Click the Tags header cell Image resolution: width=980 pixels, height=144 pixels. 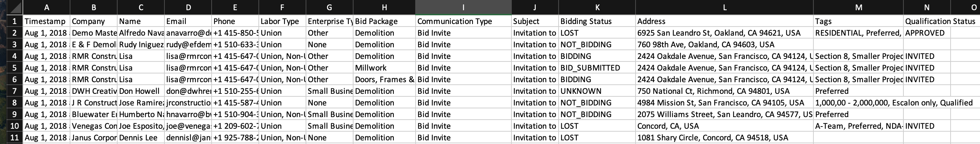pyautogui.click(x=858, y=21)
